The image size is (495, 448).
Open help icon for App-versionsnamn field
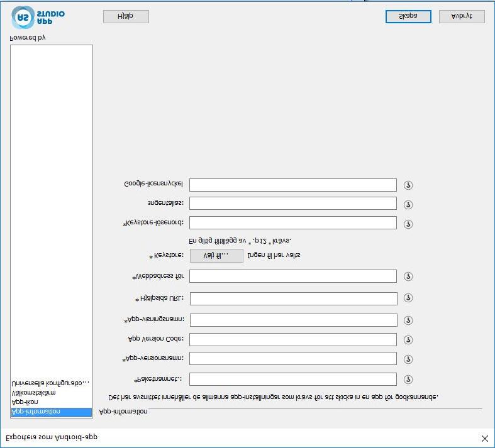pyautogui.click(x=408, y=359)
